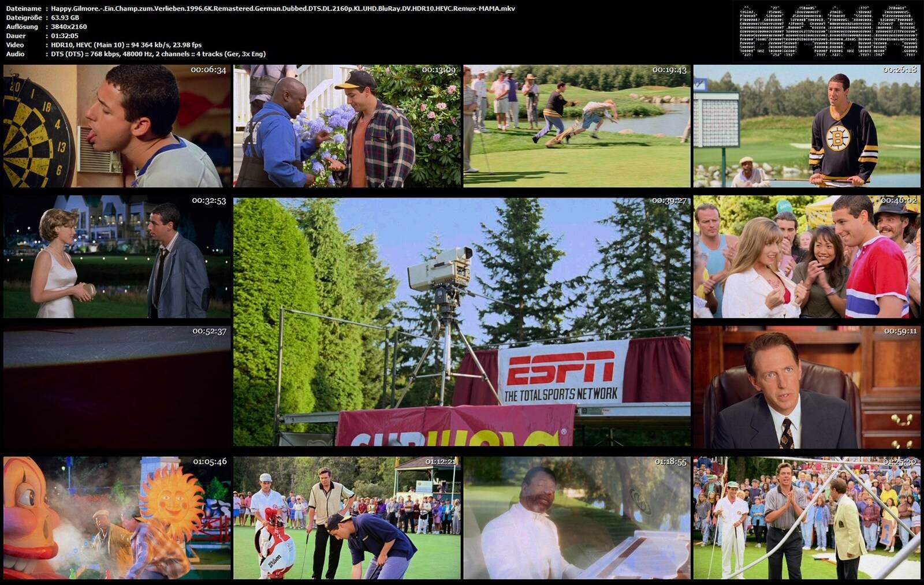The width and height of the screenshot is (924, 585).
Task: Click the timestamp 00:32:53 label
Action: 208,201
